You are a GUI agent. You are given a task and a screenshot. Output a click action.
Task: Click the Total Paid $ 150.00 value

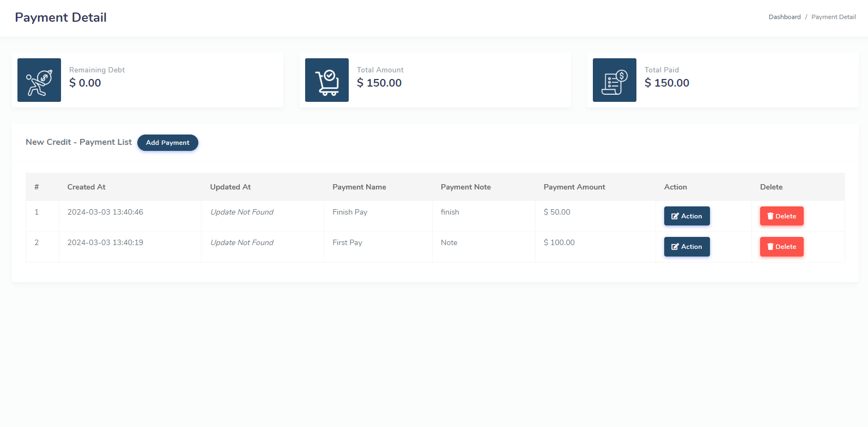666,83
